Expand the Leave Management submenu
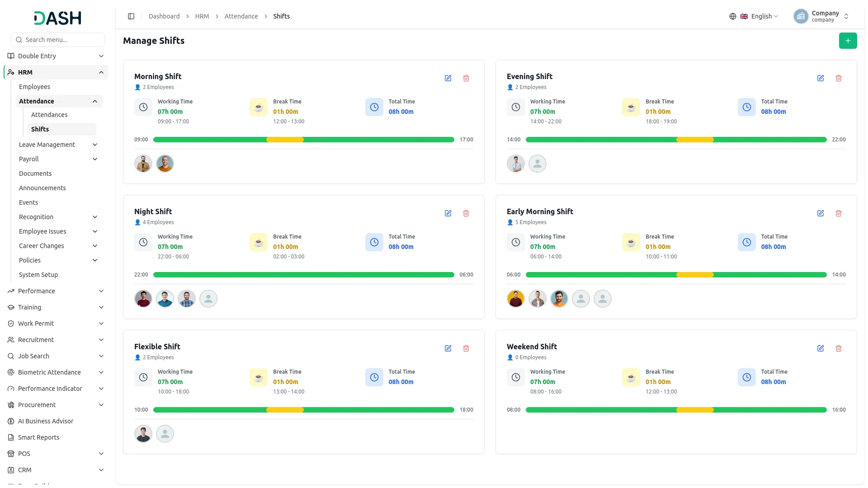 tap(58, 145)
